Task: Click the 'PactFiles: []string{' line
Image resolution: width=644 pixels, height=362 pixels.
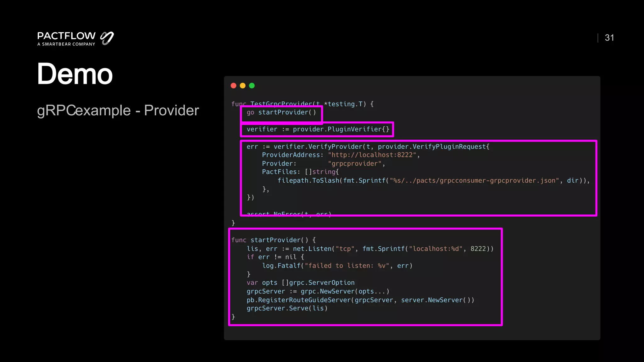Action: pos(300,172)
